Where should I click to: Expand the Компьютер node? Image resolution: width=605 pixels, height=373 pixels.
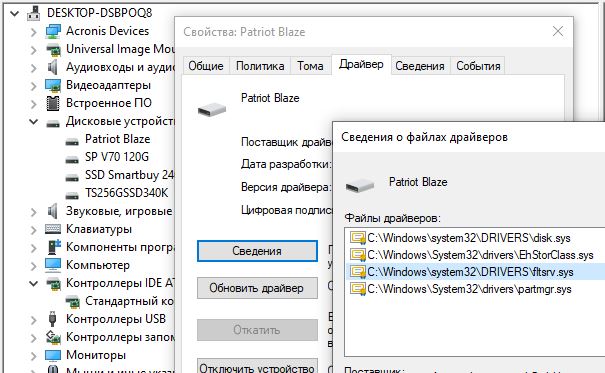(34, 265)
